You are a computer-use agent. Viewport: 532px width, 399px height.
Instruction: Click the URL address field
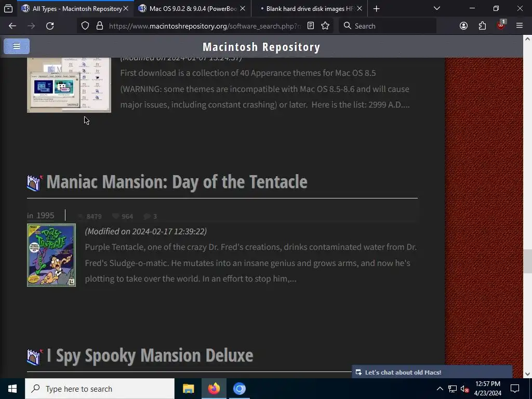tap(205, 26)
